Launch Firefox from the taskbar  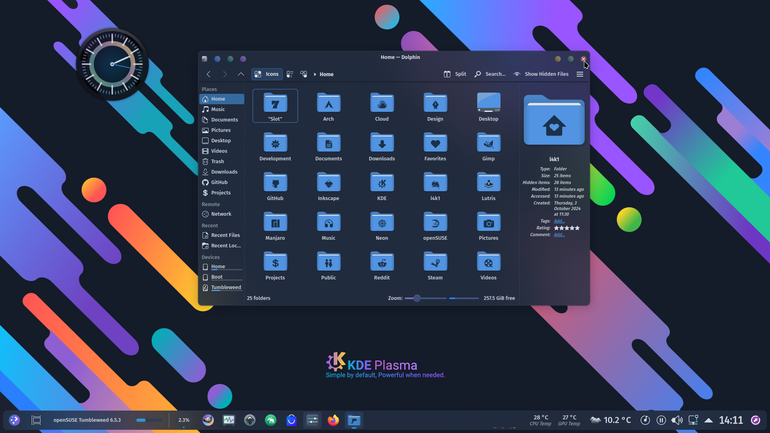coord(333,420)
